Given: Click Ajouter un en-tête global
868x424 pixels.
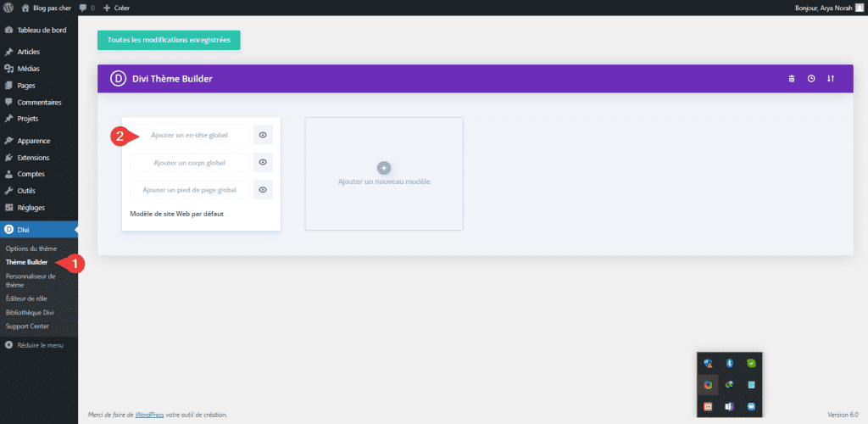Looking at the screenshot, I should 189,135.
